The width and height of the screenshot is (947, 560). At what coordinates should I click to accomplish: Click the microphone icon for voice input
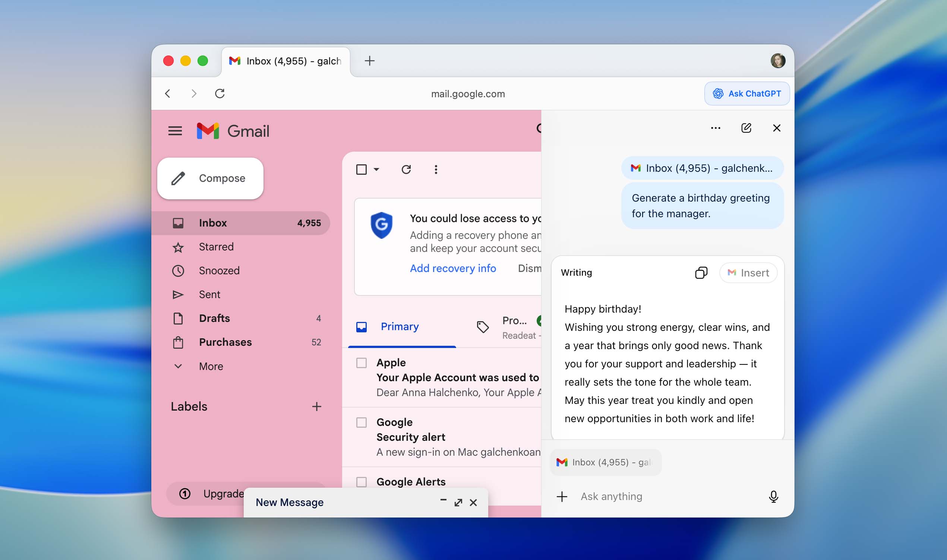(x=773, y=496)
